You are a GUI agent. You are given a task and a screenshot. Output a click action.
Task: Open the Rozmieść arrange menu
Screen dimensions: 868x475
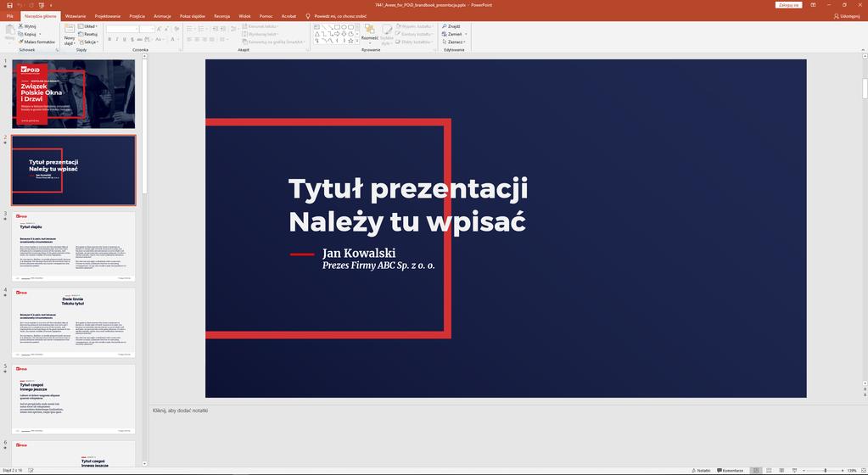click(369, 32)
